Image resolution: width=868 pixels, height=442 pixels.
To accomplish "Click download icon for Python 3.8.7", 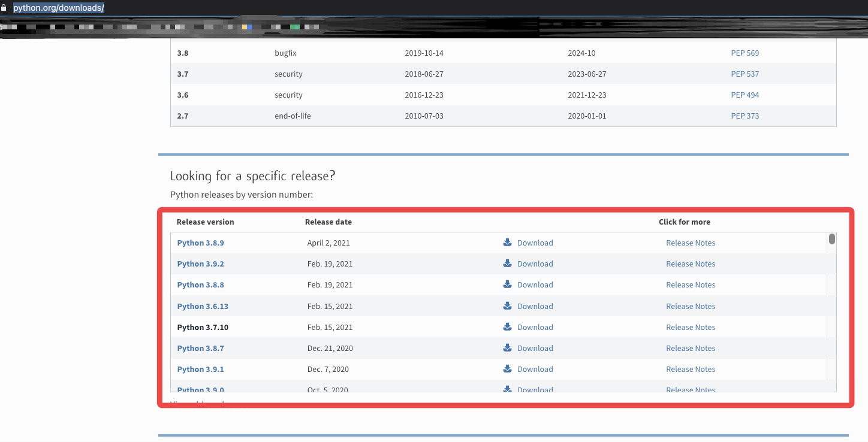I will point(507,348).
